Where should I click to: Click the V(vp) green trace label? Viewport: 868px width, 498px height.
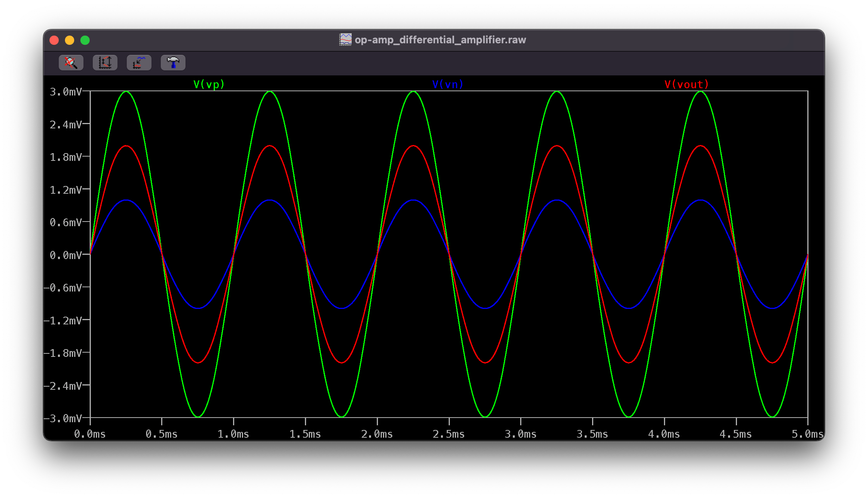pyautogui.click(x=209, y=84)
